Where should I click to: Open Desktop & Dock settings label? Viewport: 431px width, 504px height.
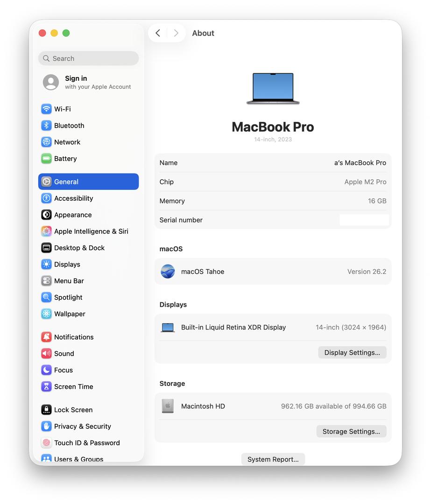coord(79,248)
